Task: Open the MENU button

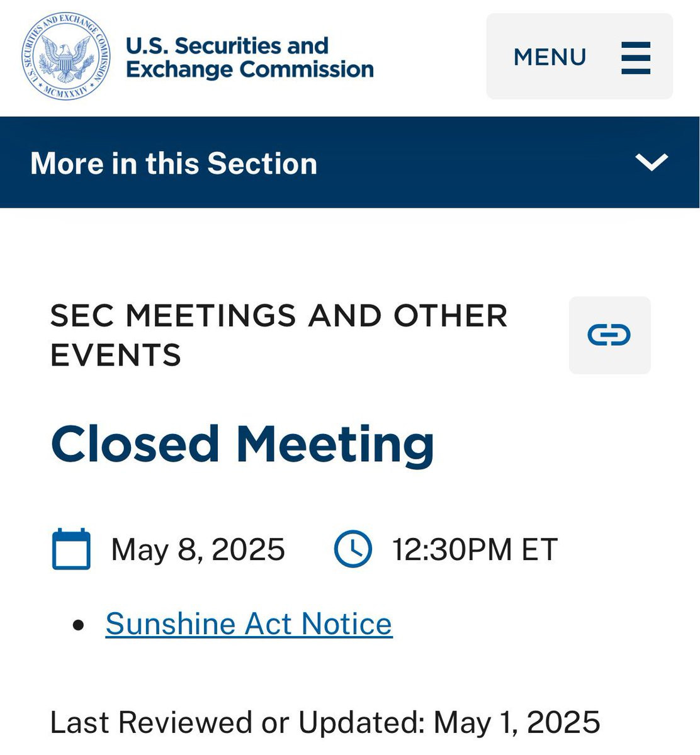Action: click(580, 57)
